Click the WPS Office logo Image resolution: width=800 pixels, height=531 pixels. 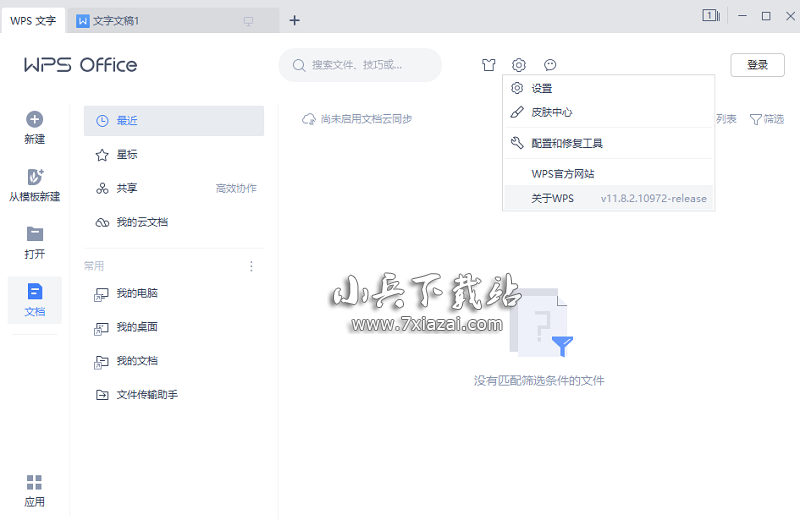coord(81,65)
